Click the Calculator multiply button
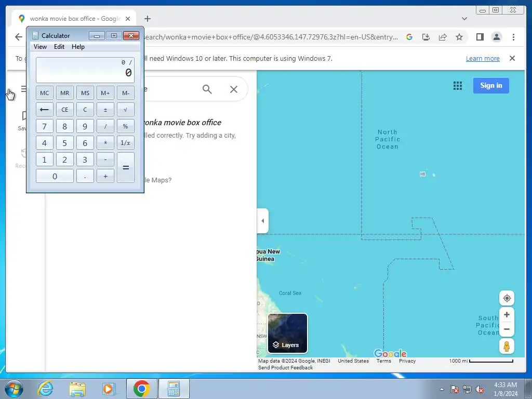Screen dimensions: 532x399 tap(105, 143)
